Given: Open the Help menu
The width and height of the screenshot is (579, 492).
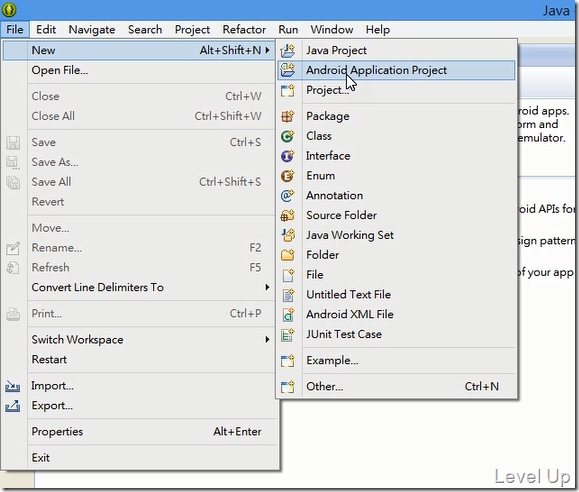Looking at the screenshot, I should coord(378,30).
